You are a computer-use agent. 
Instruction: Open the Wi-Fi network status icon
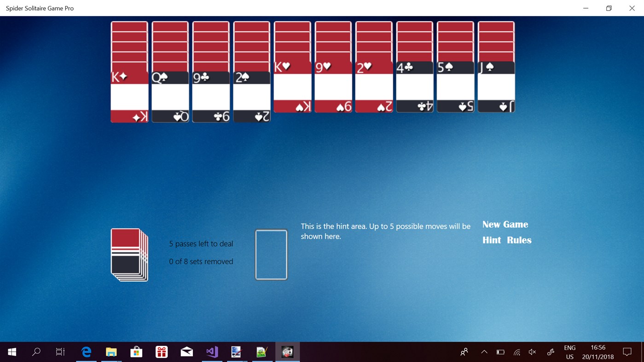(516, 351)
